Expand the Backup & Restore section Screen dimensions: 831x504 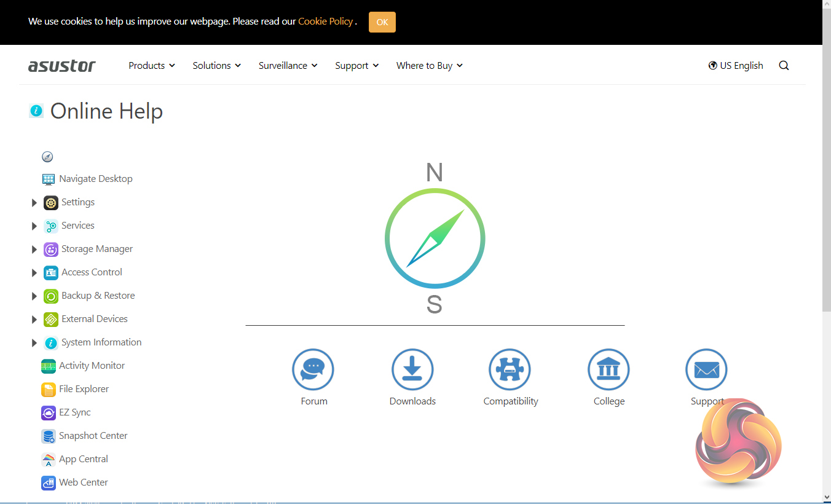pos(34,296)
